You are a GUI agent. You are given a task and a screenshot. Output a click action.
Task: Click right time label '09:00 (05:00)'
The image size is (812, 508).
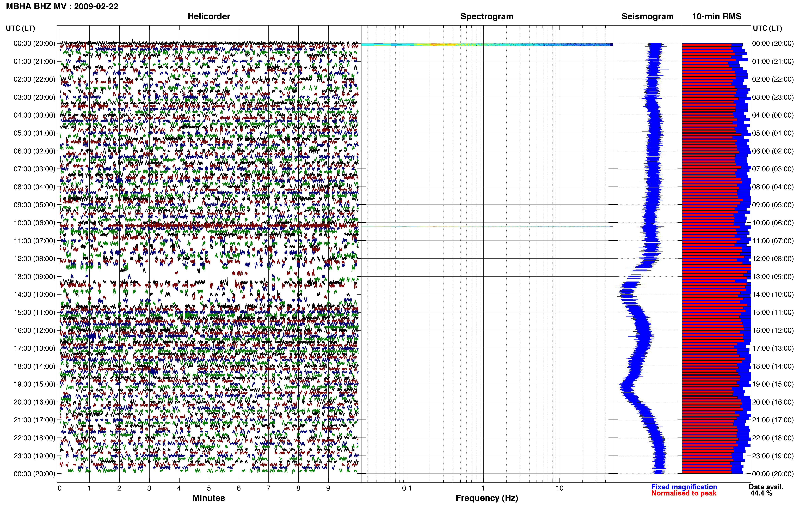point(773,205)
